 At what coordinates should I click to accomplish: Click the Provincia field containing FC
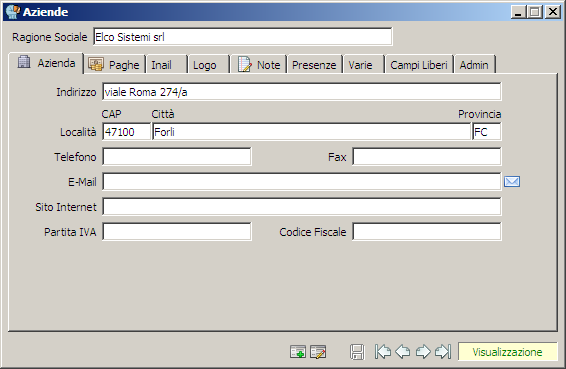(487, 132)
